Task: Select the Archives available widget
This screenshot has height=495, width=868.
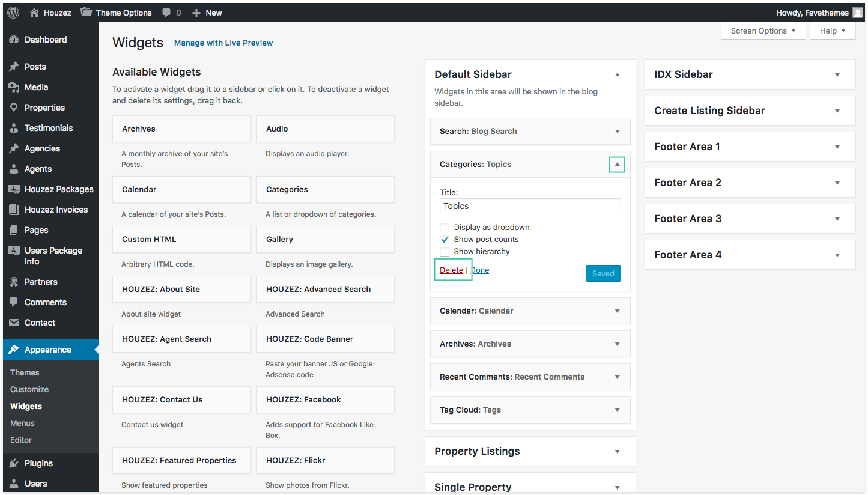Action: point(181,129)
